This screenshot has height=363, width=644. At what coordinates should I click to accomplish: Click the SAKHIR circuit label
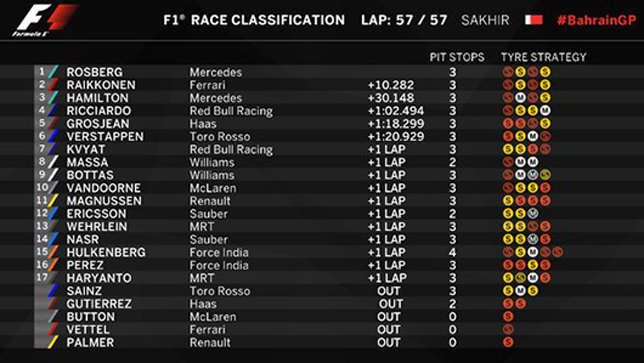coord(485,20)
